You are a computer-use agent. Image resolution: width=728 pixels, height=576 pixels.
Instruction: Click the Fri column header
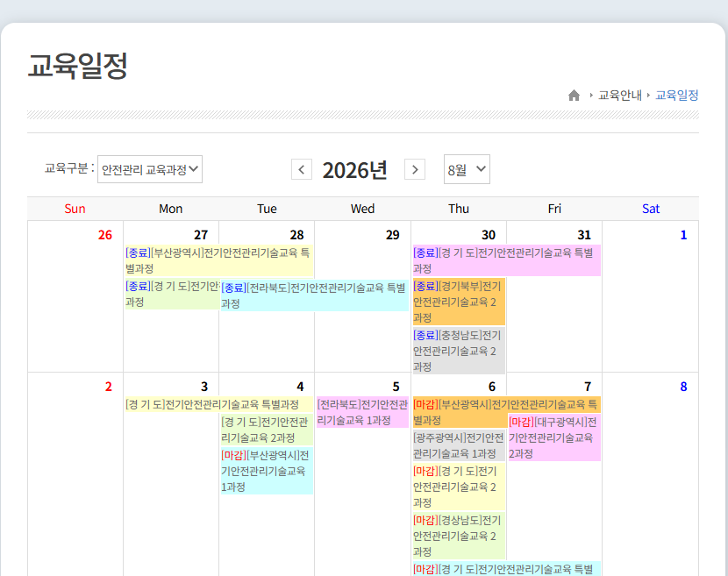554,209
